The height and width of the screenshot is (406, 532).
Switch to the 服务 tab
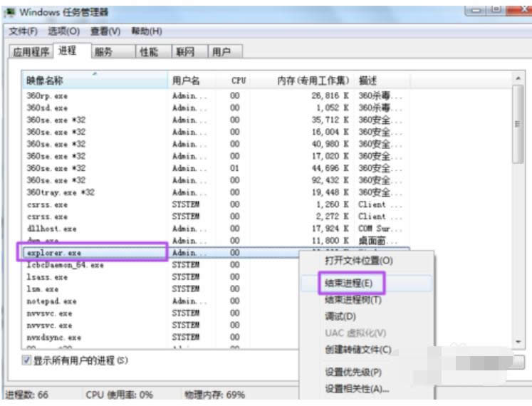click(x=104, y=52)
